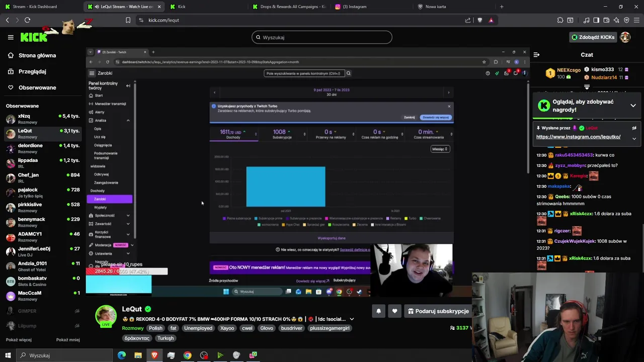Click NEEXcsgo top gifter entry
The image size is (644, 362).
(x=562, y=73)
